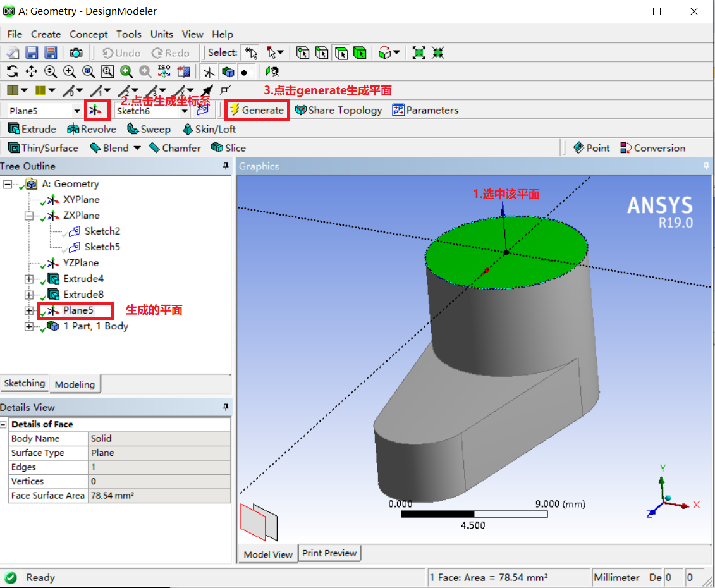
Task: Select the ISO view icon
Action: 163,71
